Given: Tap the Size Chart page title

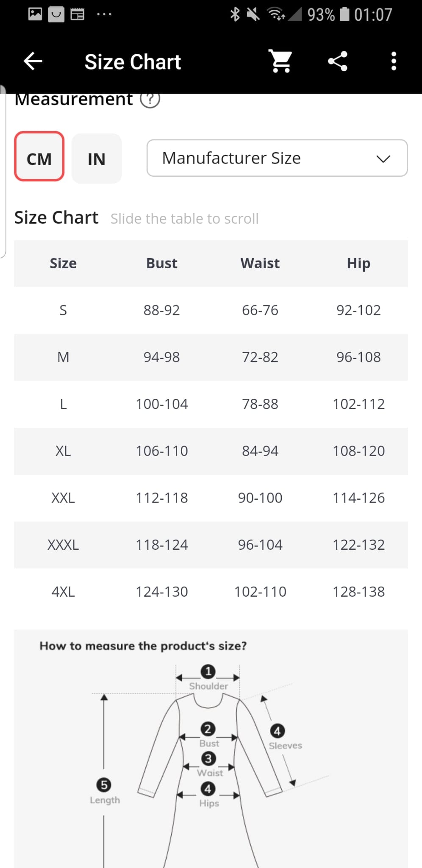Looking at the screenshot, I should click(x=133, y=62).
